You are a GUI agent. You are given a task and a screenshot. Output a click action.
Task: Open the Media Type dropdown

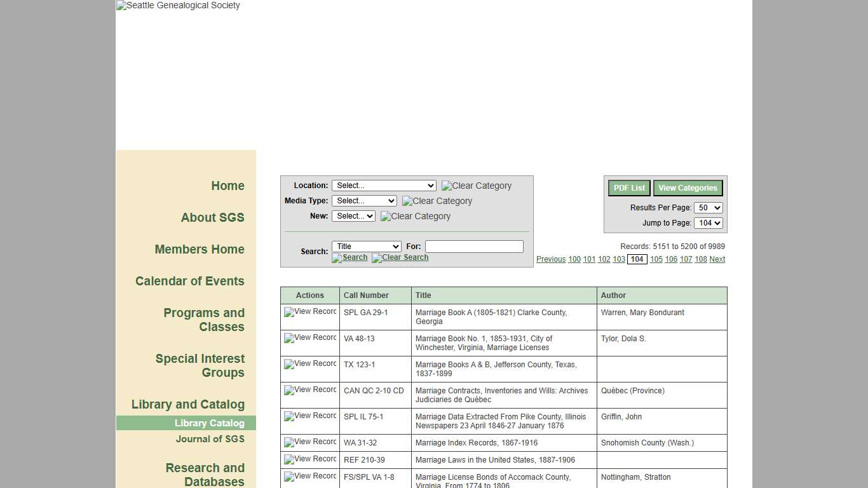pyautogui.click(x=364, y=201)
